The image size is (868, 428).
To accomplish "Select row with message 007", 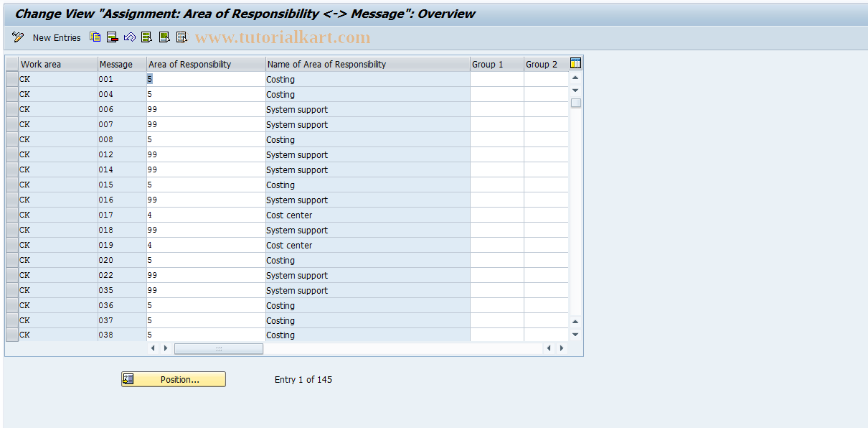I will tap(12, 124).
